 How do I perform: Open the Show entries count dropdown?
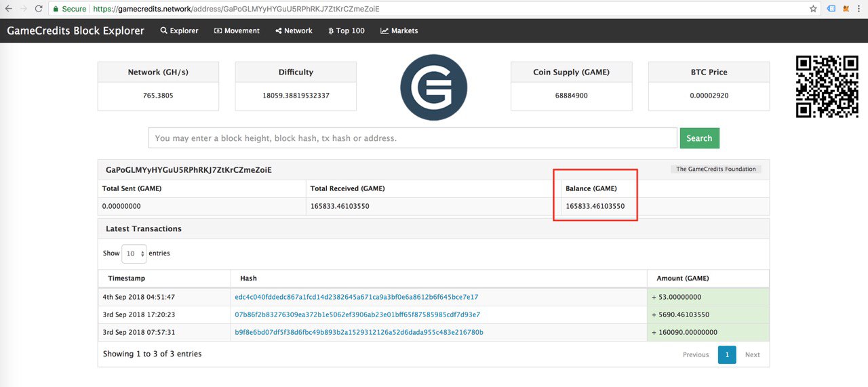coord(134,253)
